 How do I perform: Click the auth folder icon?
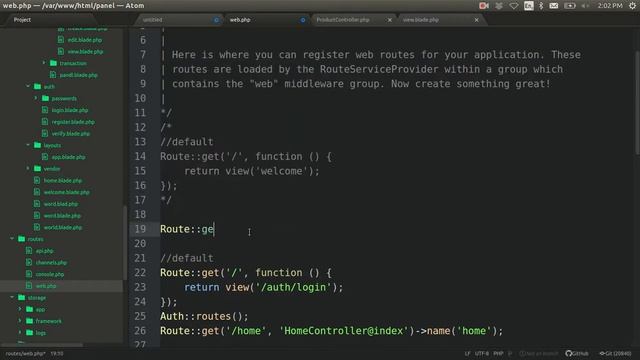[x=38, y=87]
